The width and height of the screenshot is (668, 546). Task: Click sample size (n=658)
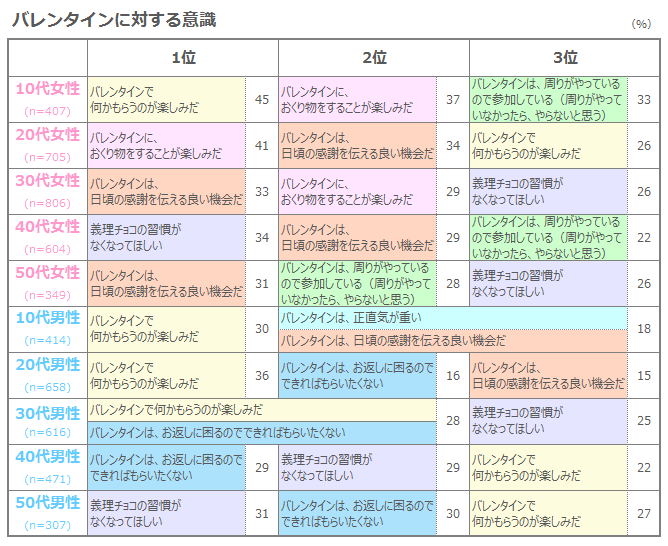47,387
